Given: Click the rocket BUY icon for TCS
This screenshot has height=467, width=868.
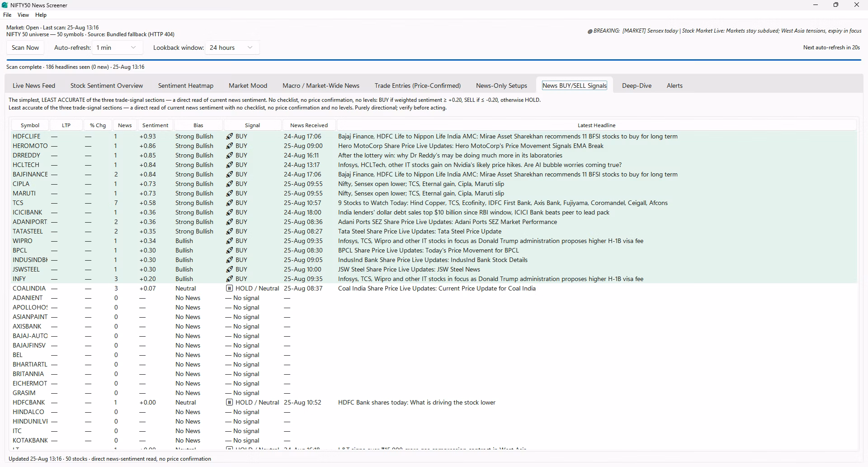Looking at the screenshot, I should click(230, 203).
